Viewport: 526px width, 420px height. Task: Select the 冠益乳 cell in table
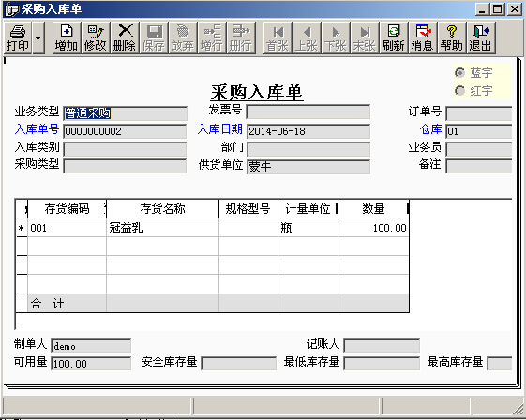[x=163, y=228]
